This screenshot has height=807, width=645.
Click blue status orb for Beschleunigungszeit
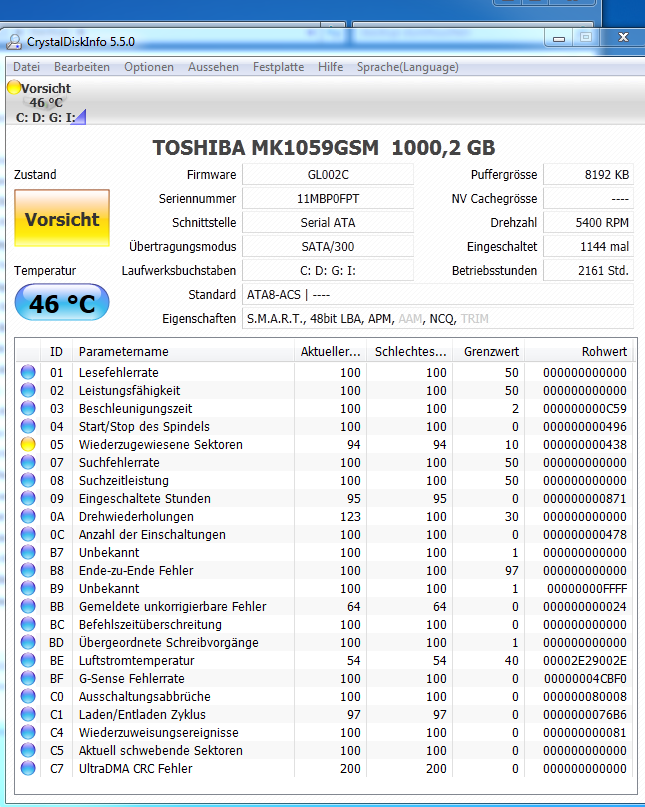[28, 408]
